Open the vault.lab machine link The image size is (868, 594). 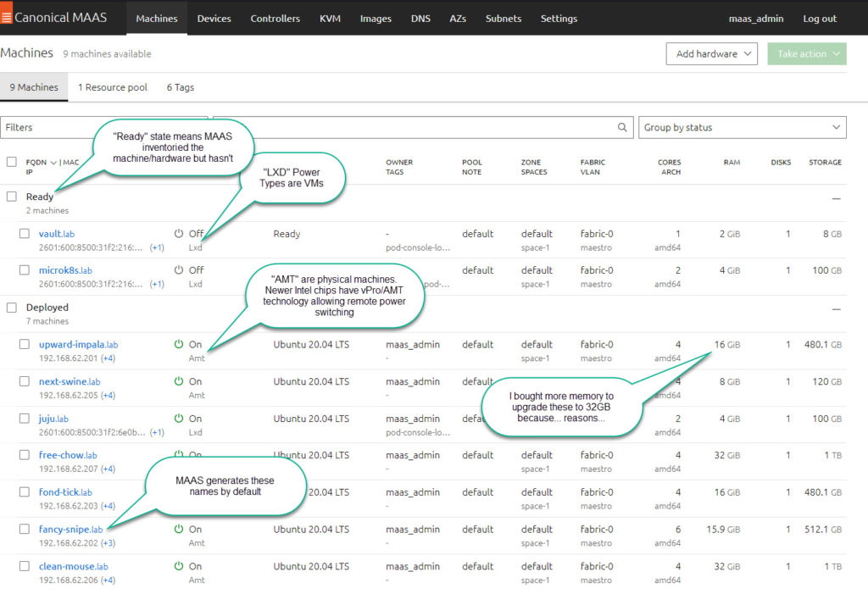[x=57, y=234]
